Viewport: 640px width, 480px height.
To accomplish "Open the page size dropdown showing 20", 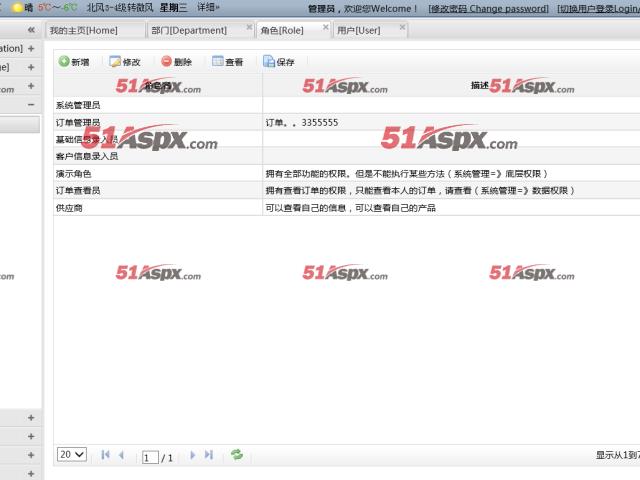I will (72, 455).
